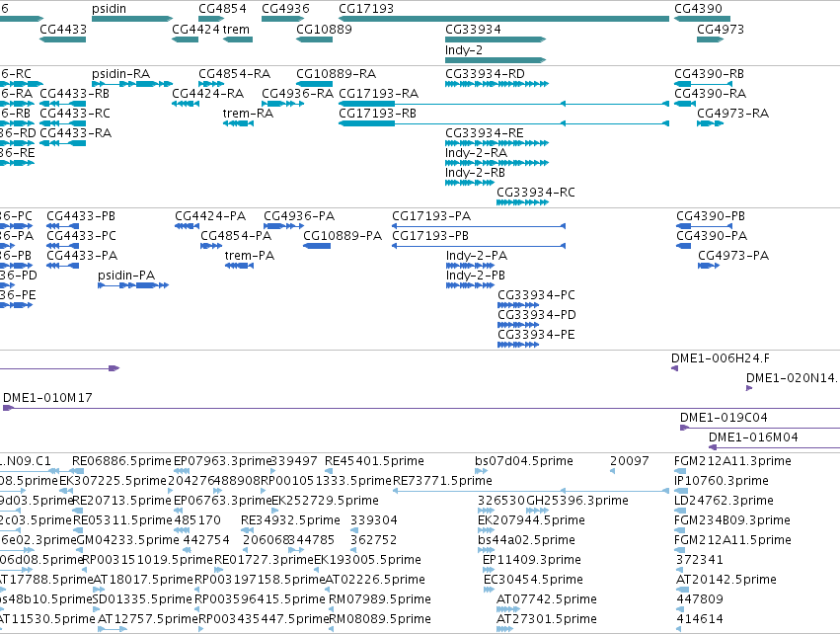Select gene CG10889 label
840x634 pixels.
coord(324,29)
